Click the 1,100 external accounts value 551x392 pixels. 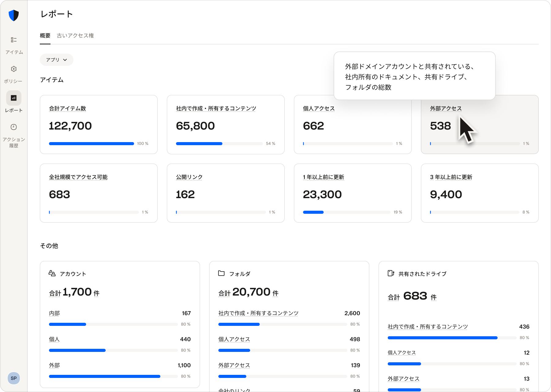pos(184,365)
